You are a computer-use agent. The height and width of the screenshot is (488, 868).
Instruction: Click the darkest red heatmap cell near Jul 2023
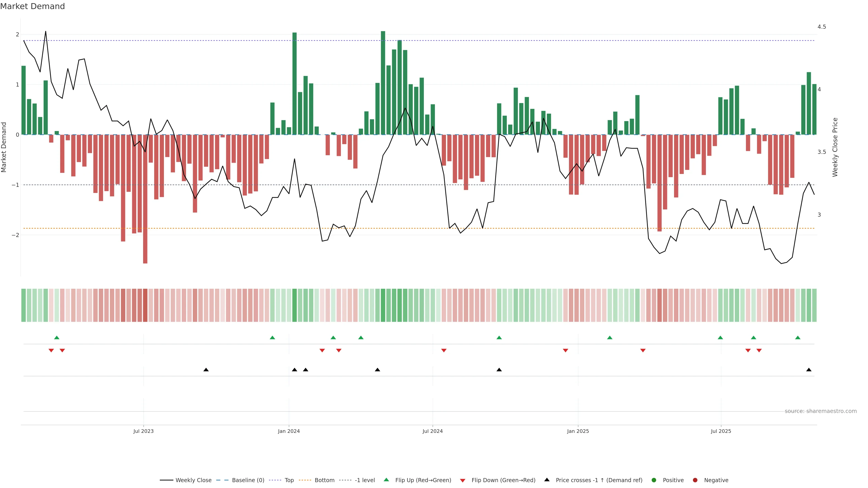145,305
